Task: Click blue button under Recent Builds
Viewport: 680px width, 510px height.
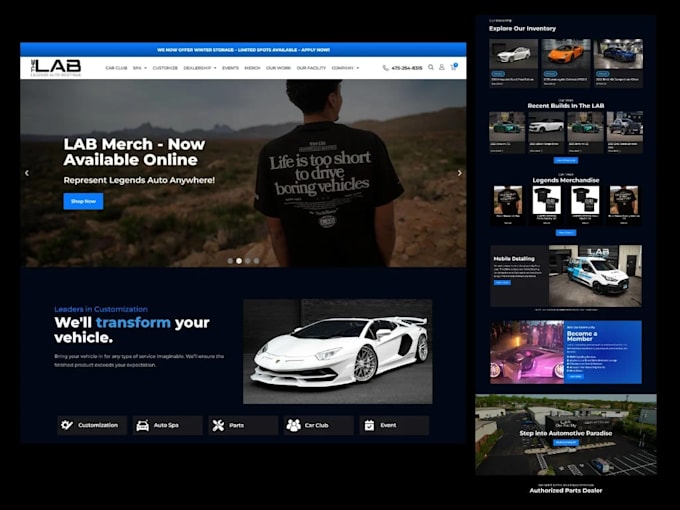Action: click(566, 160)
